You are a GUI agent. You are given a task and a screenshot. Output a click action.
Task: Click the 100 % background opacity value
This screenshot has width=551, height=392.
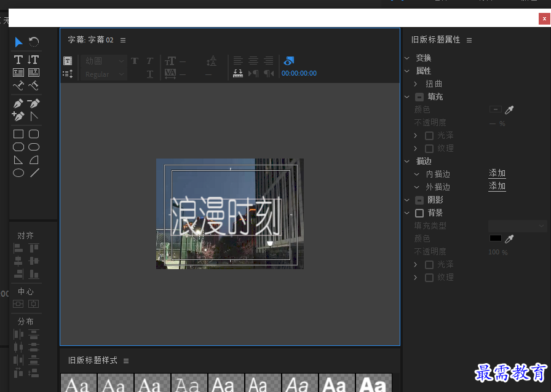tap(497, 252)
